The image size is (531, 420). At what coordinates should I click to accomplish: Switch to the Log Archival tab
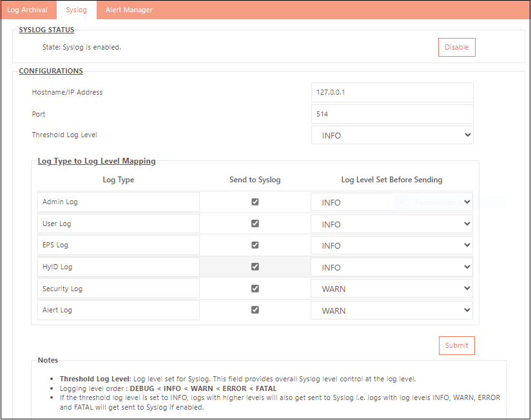(x=27, y=10)
